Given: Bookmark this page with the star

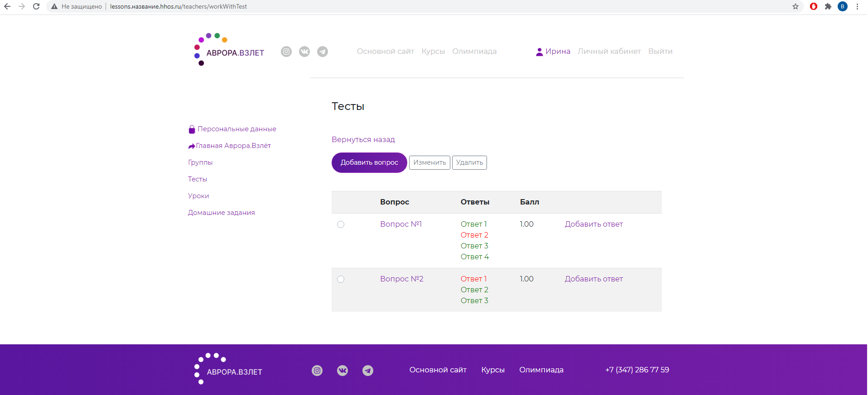Looking at the screenshot, I should point(796,6).
